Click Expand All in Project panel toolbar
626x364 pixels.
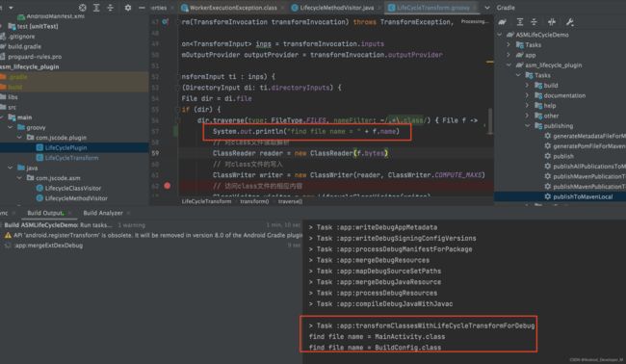click(x=96, y=8)
